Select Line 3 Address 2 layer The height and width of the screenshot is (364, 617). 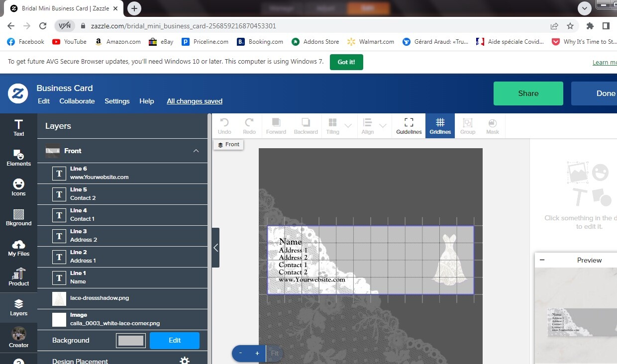coord(122,236)
